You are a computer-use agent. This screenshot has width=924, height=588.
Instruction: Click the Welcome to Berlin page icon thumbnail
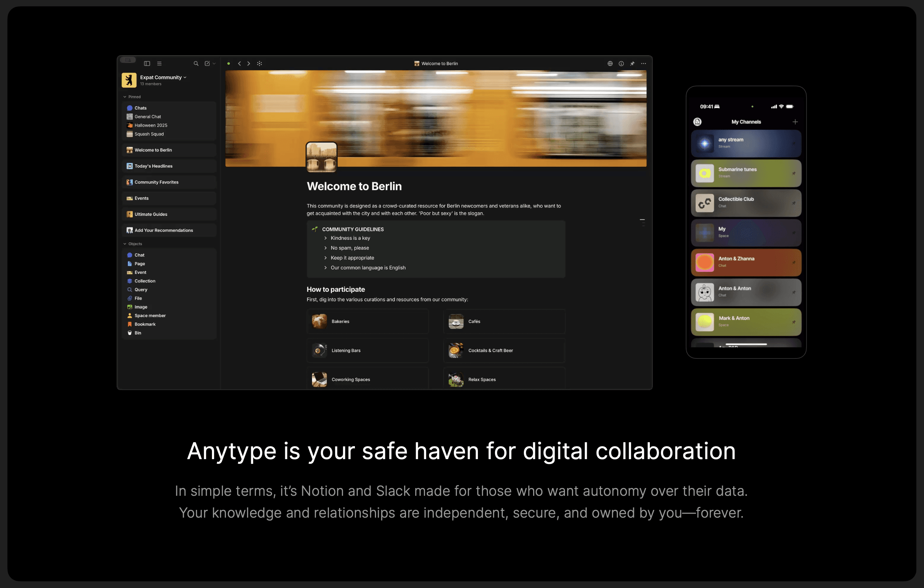tap(321, 157)
